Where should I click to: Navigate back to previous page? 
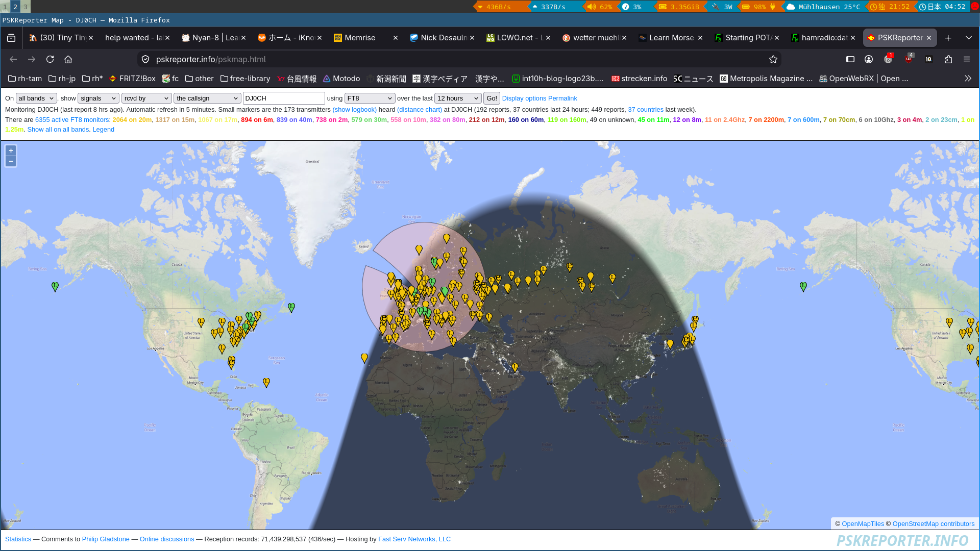coord(13,59)
